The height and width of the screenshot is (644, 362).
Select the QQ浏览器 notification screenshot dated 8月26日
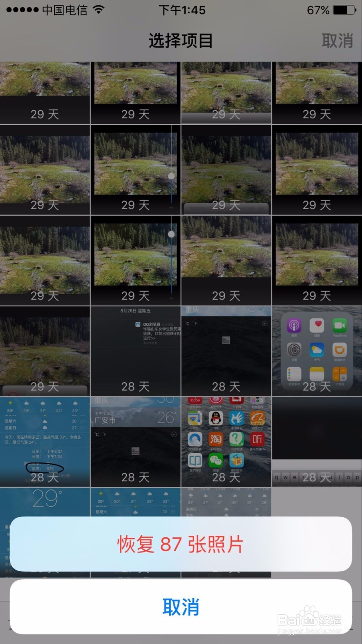coord(136,351)
